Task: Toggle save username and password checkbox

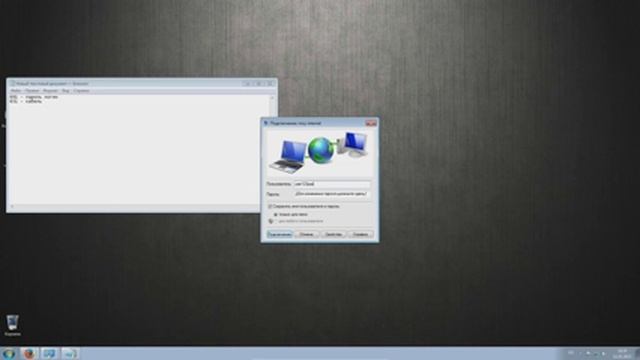Action: pyautogui.click(x=270, y=207)
